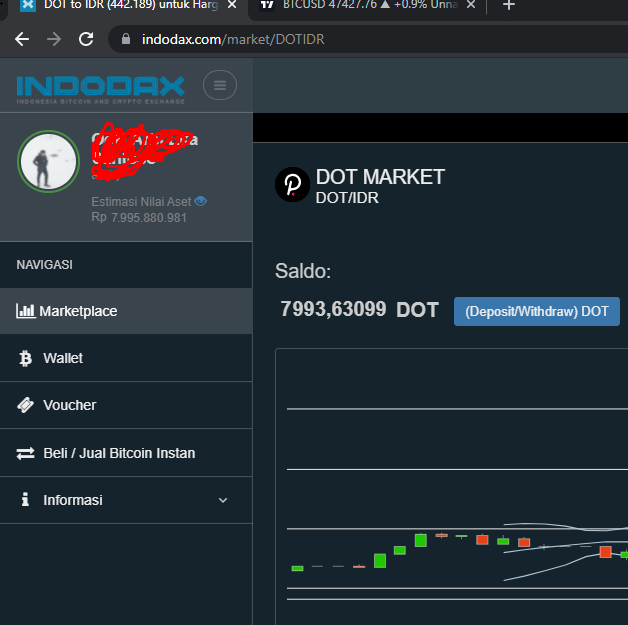Click the Informasi menu label
Viewport: 628px width, 625px height.
(x=73, y=500)
